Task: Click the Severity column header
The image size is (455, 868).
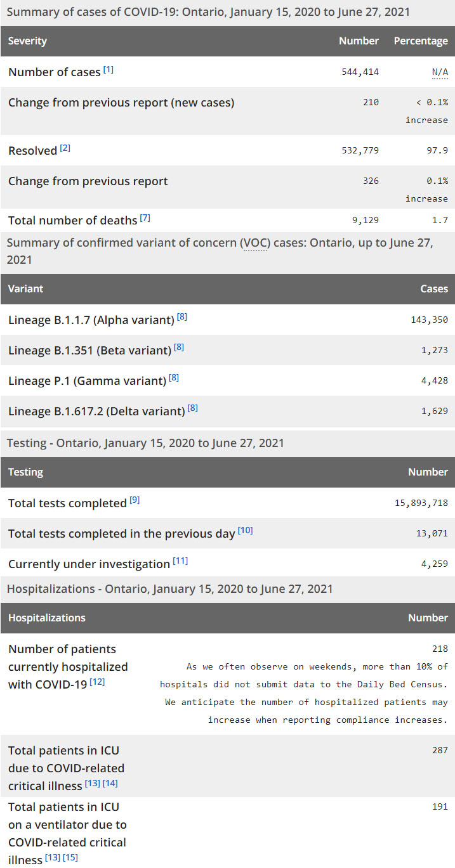Action: [28, 41]
